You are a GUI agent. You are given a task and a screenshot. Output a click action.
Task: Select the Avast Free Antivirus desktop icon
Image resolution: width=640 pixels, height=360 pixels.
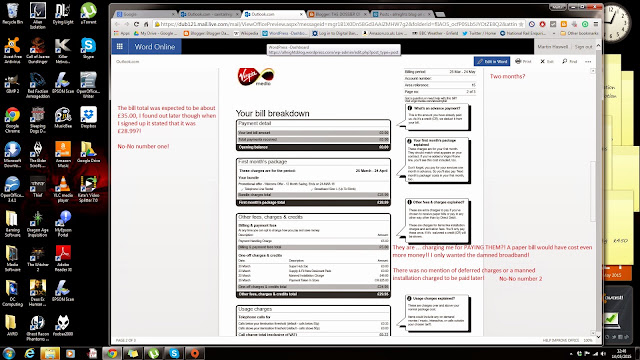[x=12, y=51]
